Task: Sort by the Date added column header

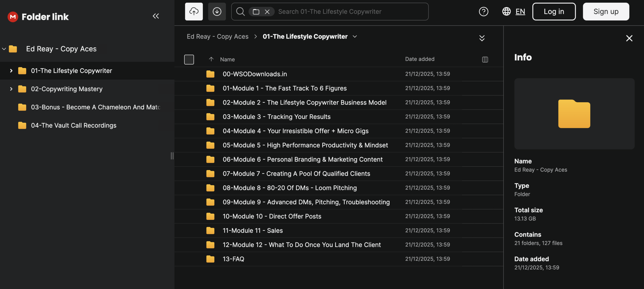Action: point(419,59)
